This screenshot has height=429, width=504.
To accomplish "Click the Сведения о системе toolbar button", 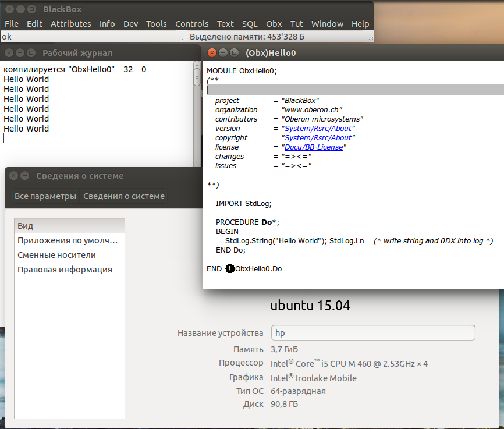I will (124, 196).
